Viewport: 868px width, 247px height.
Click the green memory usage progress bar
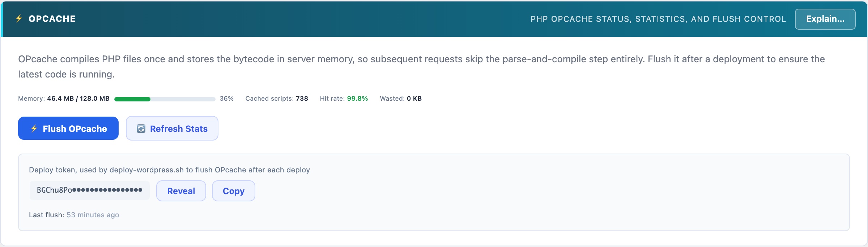[165, 99]
